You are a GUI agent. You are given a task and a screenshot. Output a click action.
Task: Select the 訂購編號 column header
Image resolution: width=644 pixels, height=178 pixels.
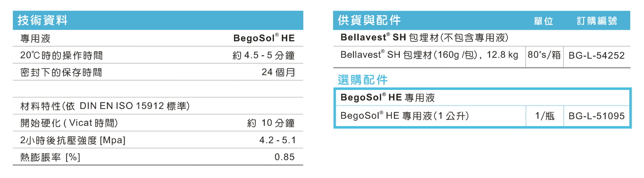pyautogui.click(x=597, y=21)
